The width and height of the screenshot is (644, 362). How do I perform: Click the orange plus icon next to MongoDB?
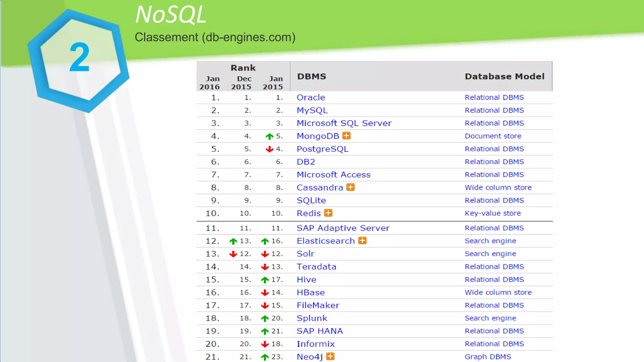(346, 136)
